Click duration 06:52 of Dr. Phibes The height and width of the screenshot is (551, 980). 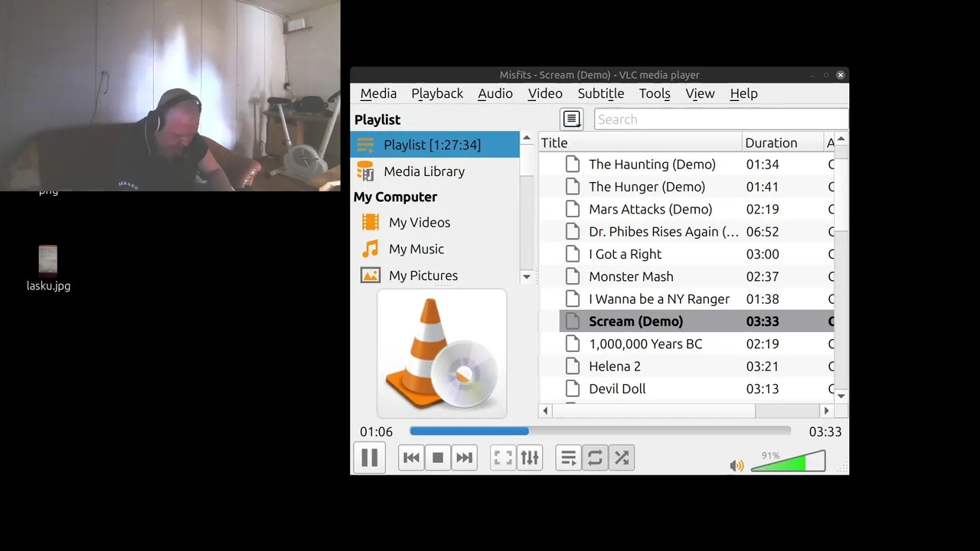[763, 232]
